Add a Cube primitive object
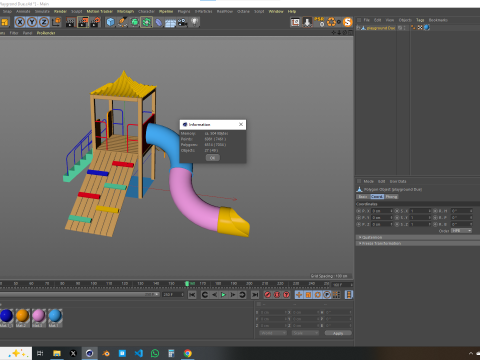Image resolution: width=480 pixels, height=360 pixels. [110, 22]
